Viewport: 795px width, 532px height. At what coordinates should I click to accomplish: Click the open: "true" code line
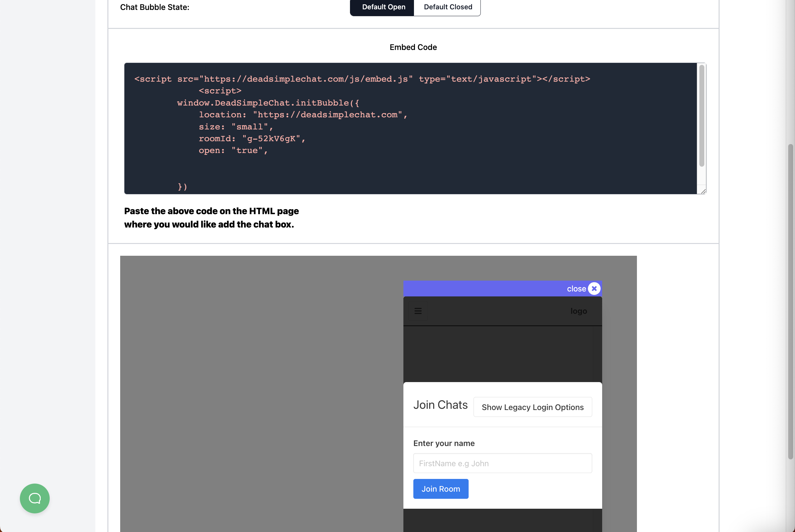[233, 150]
